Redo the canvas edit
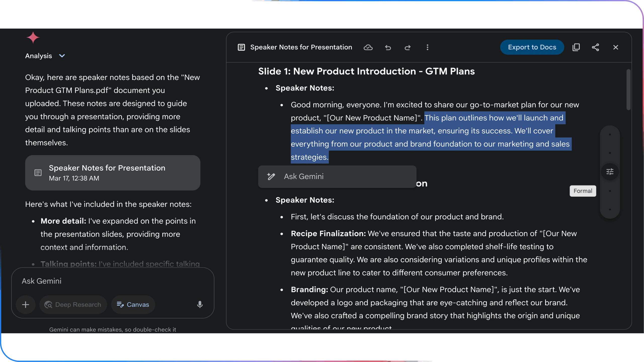 tap(408, 47)
